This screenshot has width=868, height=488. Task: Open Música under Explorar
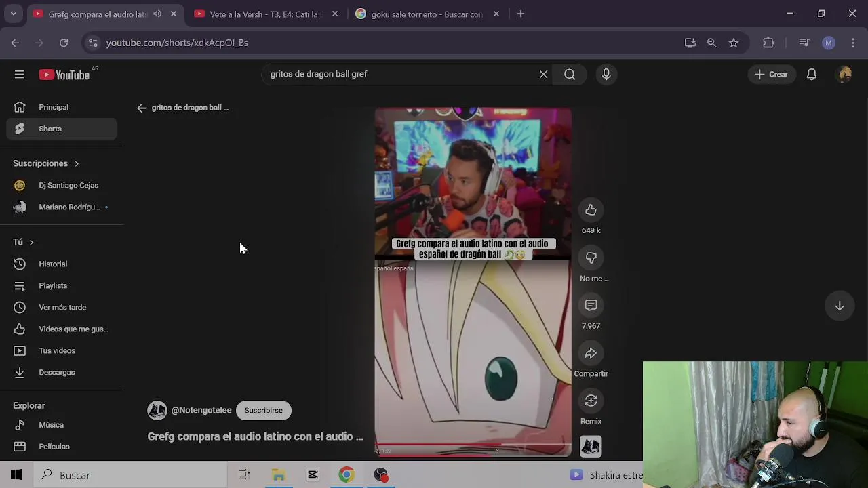[62, 425]
